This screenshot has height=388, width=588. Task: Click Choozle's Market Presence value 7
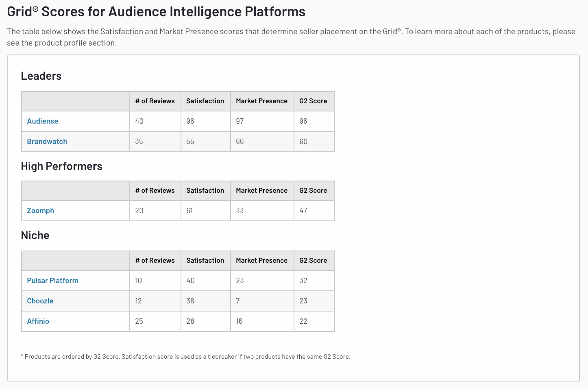click(238, 301)
